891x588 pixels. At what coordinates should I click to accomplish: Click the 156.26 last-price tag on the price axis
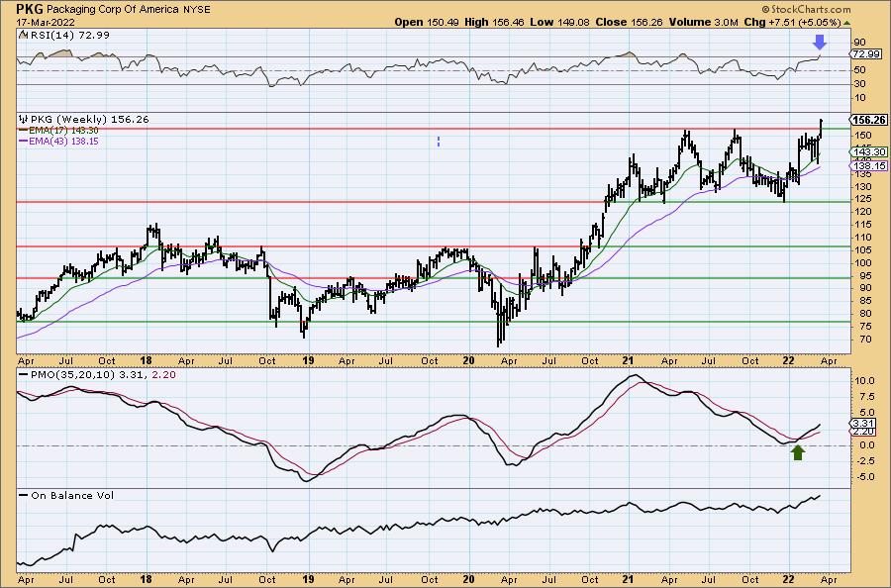(x=869, y=120)
